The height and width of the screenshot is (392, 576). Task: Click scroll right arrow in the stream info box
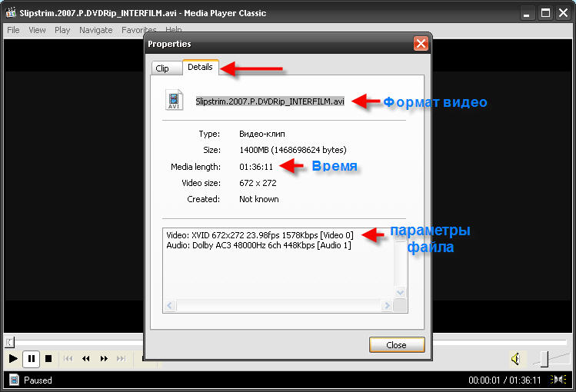387,305
